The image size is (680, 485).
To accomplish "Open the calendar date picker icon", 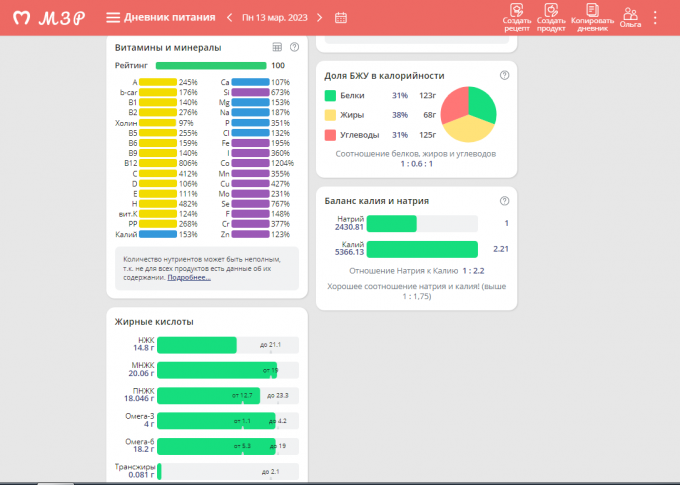I will [x=341, y=18].
